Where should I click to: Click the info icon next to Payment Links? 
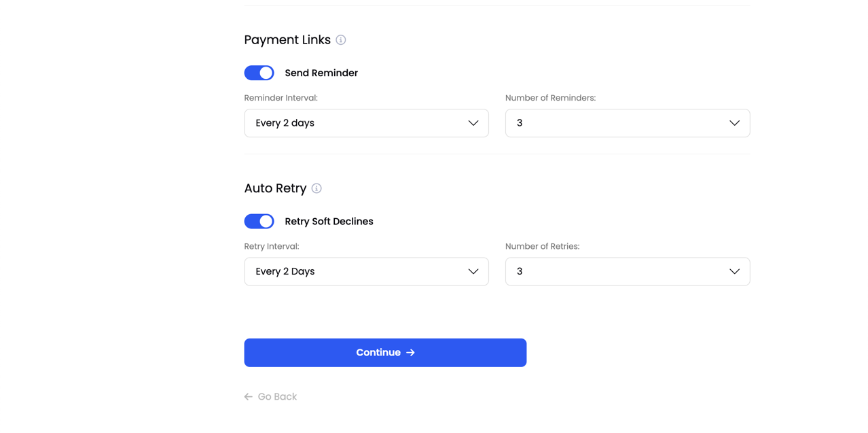[341, 40]
